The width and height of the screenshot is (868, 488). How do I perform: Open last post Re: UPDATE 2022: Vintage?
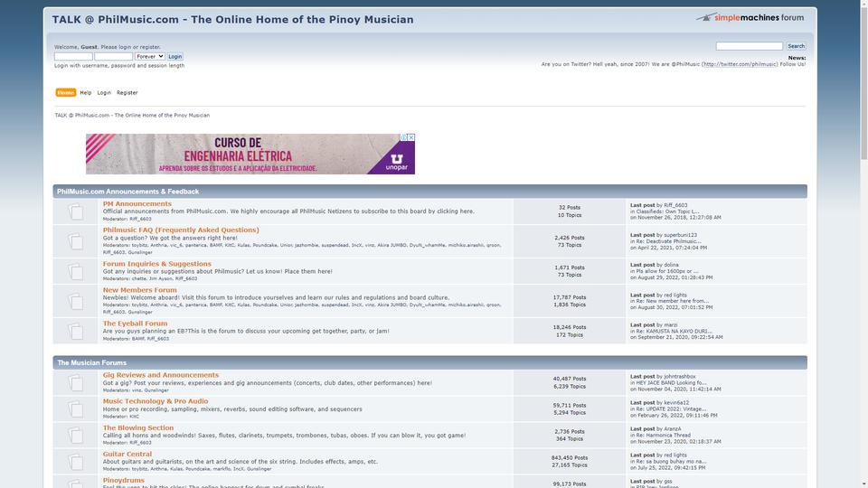point(671,408)
